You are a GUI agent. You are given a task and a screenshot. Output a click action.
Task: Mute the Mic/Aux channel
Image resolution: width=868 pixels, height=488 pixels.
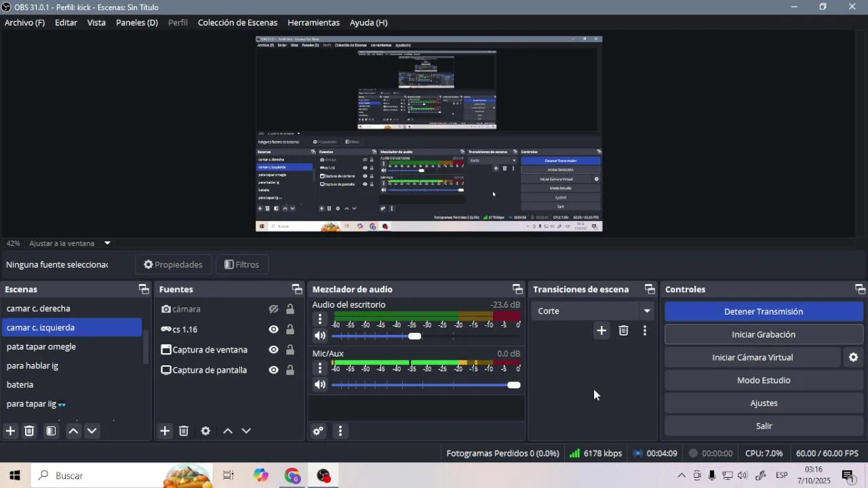(x=320, y=385)
